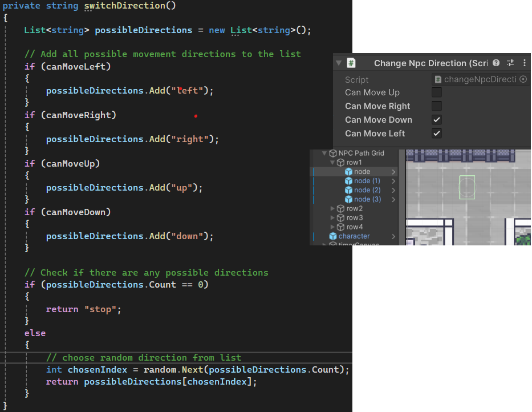Expand the row4 tree item
Screen dimensions: 532x412
tap(333, 227)
